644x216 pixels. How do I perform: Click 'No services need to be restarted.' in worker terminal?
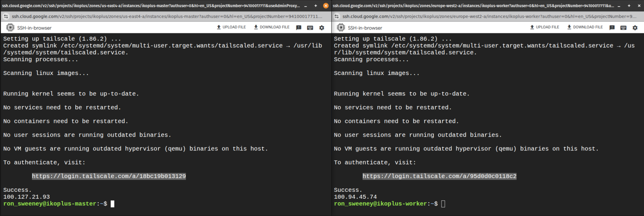[393, 107]
